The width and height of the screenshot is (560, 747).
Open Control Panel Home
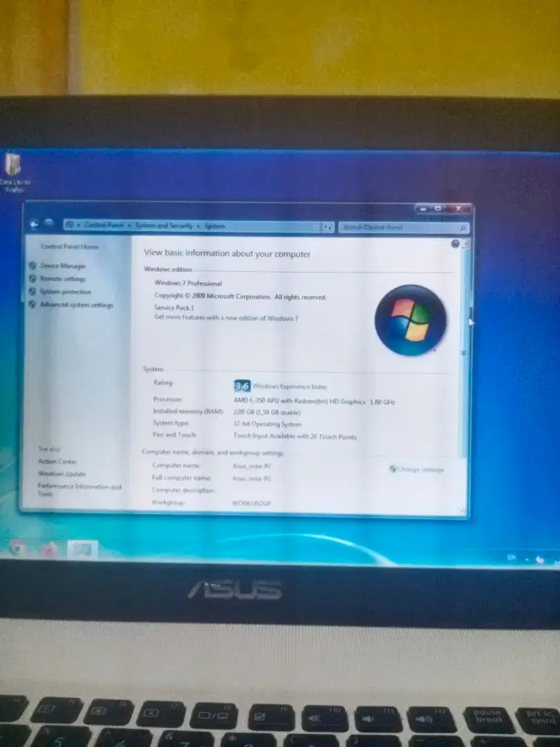click(x=70, y=246)
